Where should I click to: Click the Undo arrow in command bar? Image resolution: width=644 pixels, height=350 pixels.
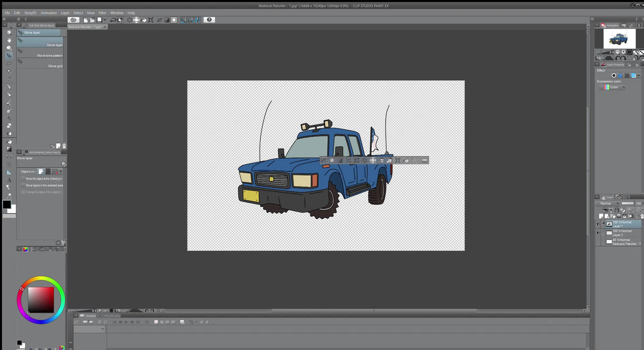click(113, 20)
